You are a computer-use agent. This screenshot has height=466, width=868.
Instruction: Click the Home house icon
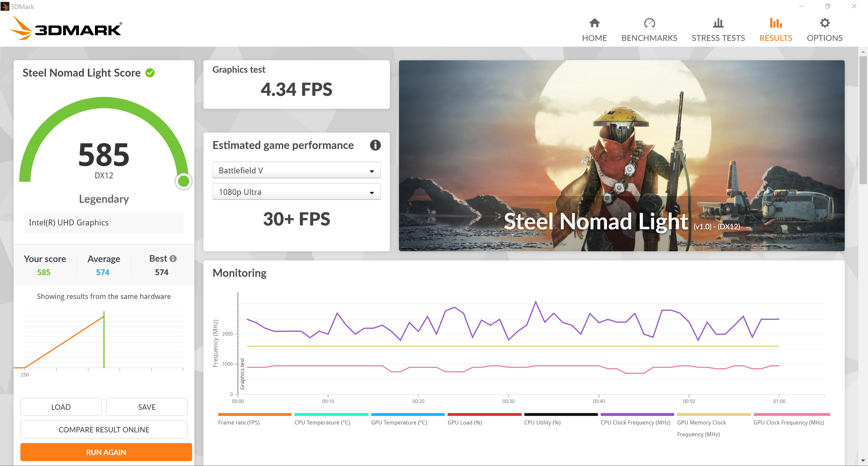[x=594, y=23]
